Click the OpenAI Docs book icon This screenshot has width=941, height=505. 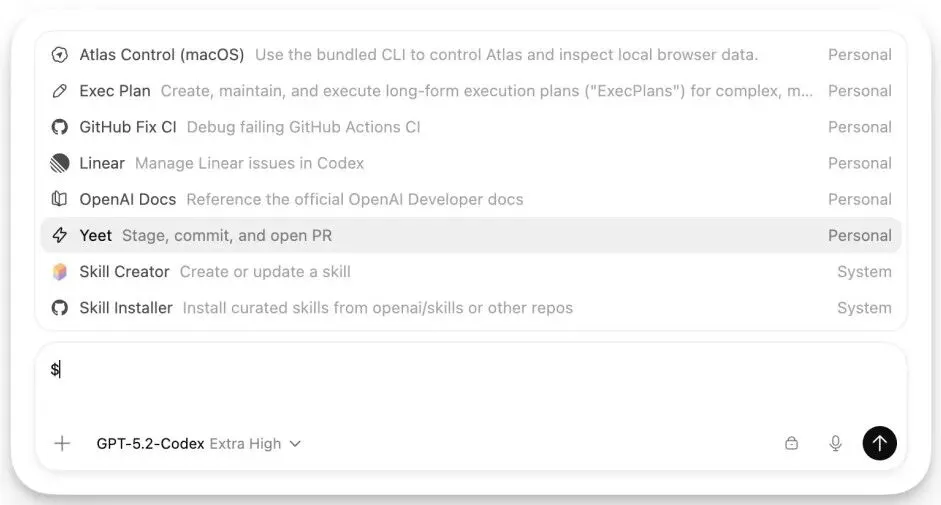[60, 199]
